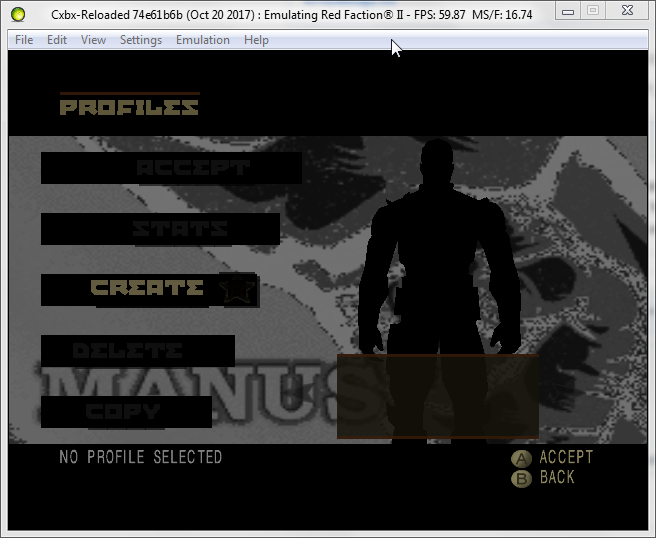Maximize the Cxbx-Reloaded window
Viewport: 656px width, 538px height.
tap(592, 11)
